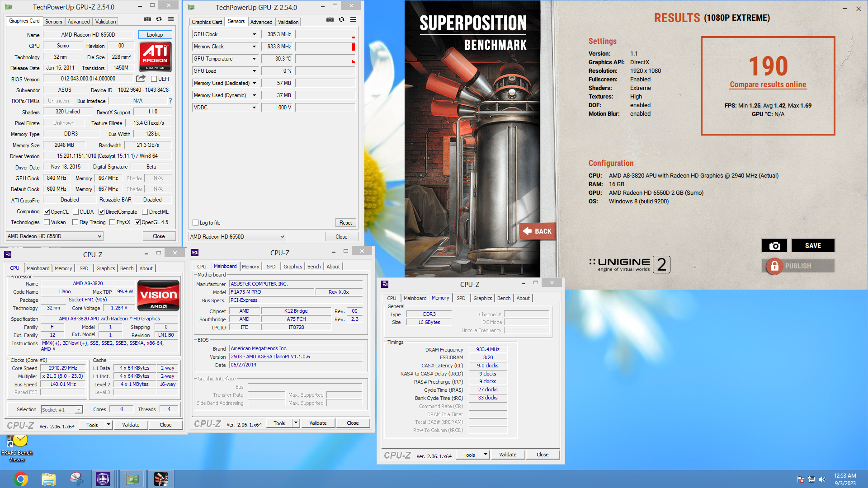Toggle the Vulkan checkbox
Viewport: 868px width, 488px height.
click(47, 222)
